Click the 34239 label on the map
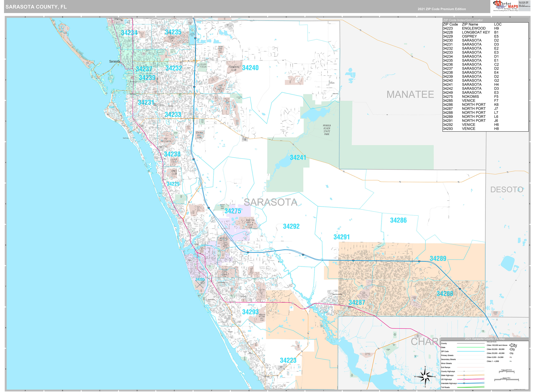This screenshot has width=535, height=392. tap(147, 78)
